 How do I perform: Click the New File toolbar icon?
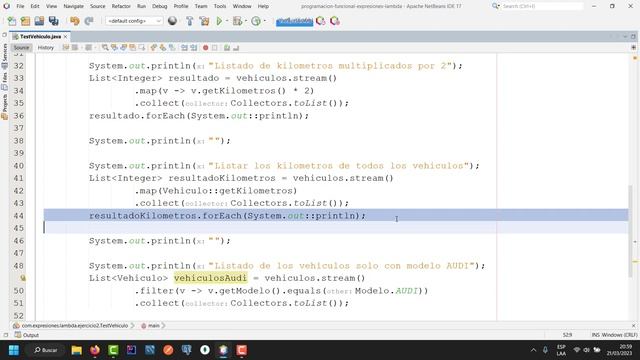click(12, 21)
